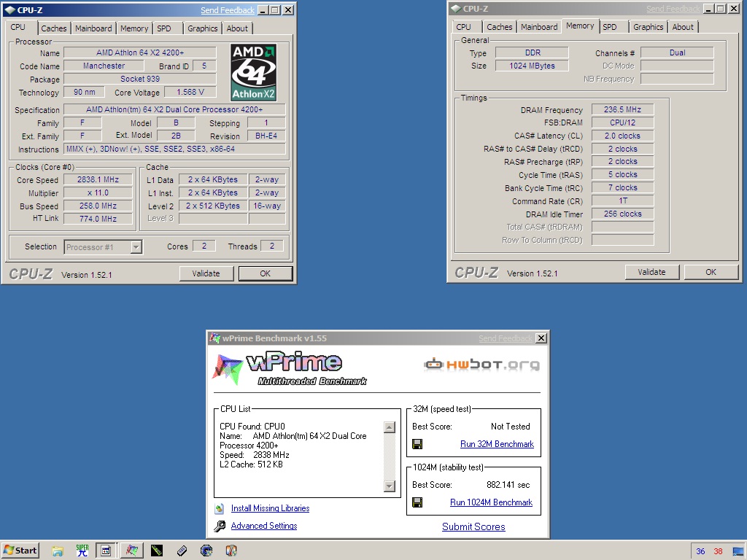Click the Code Name value Manchester

click(104, 66)
